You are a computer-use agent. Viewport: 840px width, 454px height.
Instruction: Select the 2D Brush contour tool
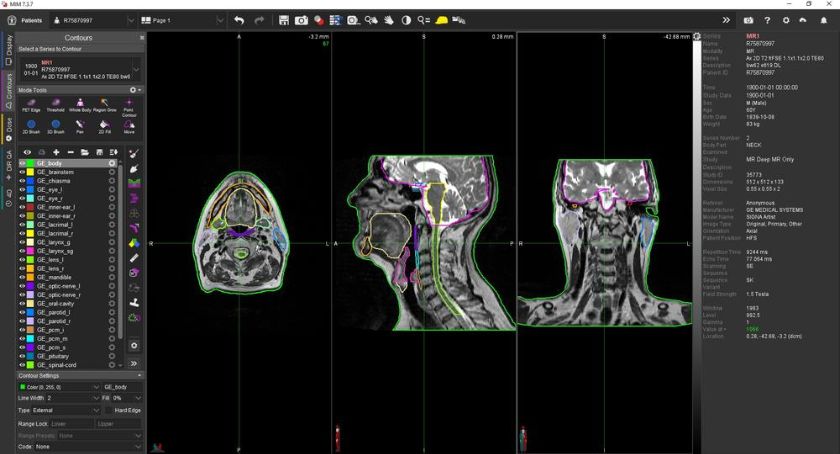point(31,126)
